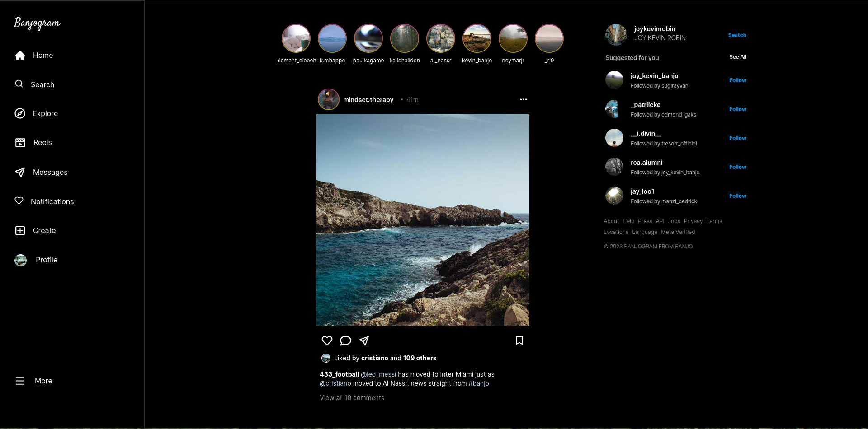868x429 pixels.
Task: Save the post with the bookmark icon
Action: pyautogui.click(x=519, y=340)
